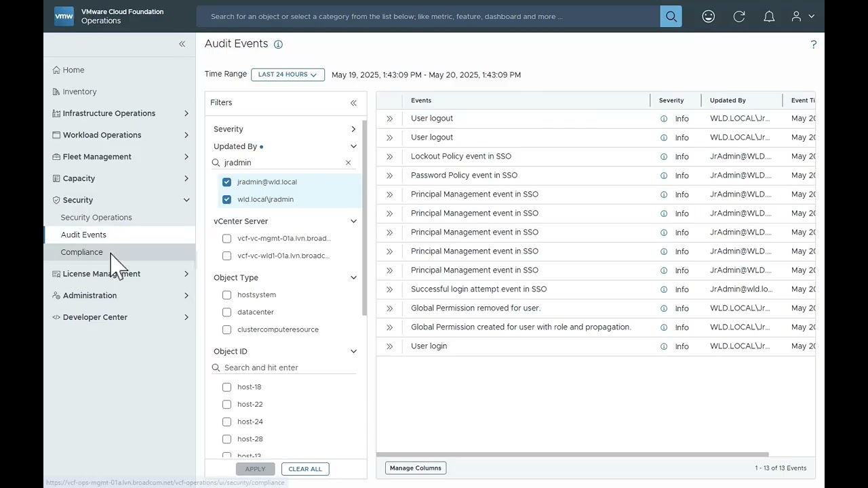
Task: Open the notifications bell
Action: tap(769, 16)
